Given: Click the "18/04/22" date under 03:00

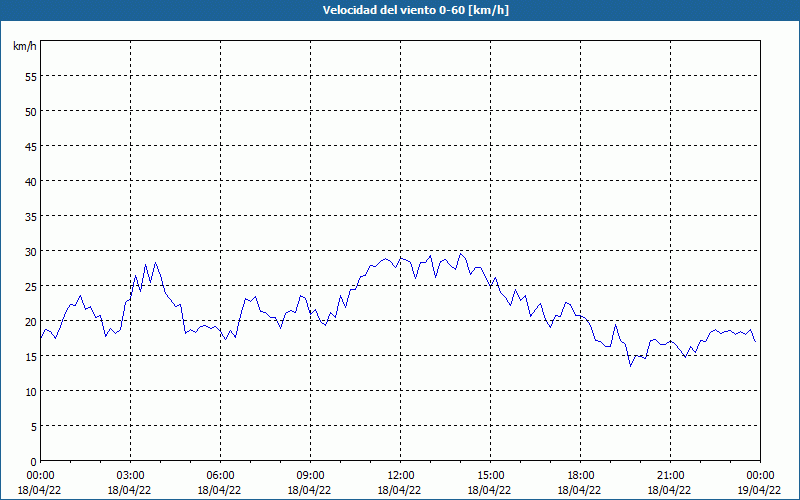Looking at the screenshot, I should click(130, 490).
